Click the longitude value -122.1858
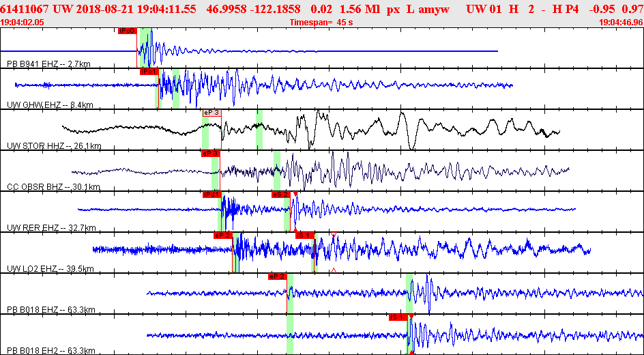The width and height of the screenshot is (644, 355). click(x=276, y=10)
